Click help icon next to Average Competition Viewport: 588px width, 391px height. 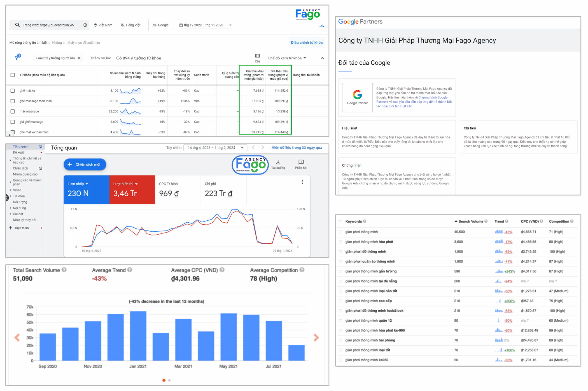[302, 270]
